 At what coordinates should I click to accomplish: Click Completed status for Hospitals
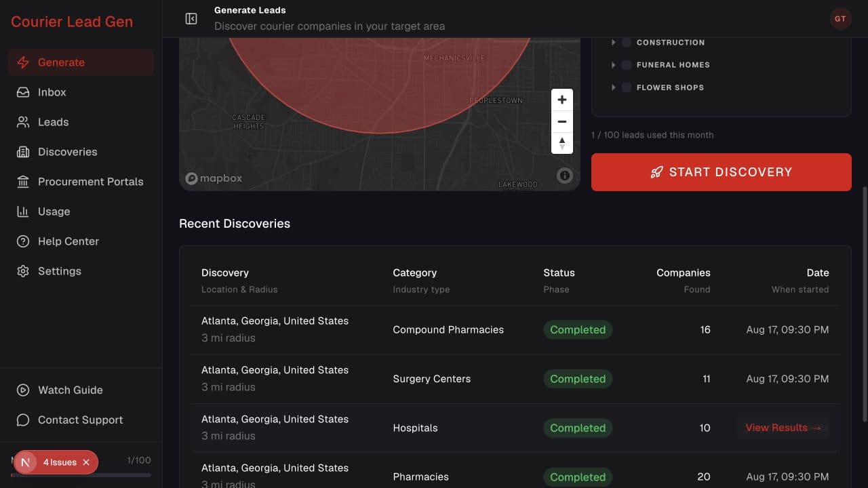[578, 428]
